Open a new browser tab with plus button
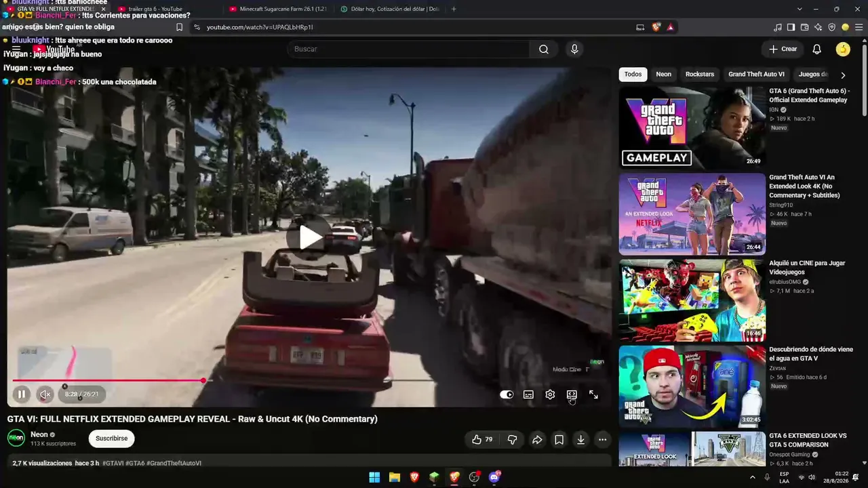 pos(454,9)
